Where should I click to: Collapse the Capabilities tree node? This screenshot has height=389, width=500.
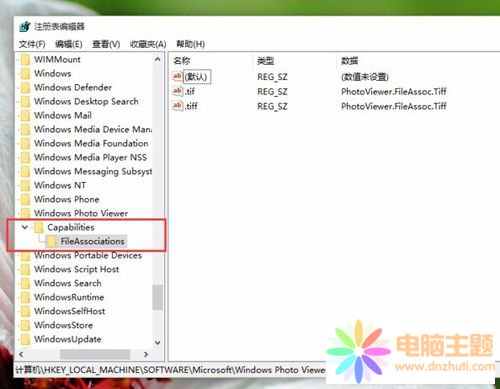(25, 227)
